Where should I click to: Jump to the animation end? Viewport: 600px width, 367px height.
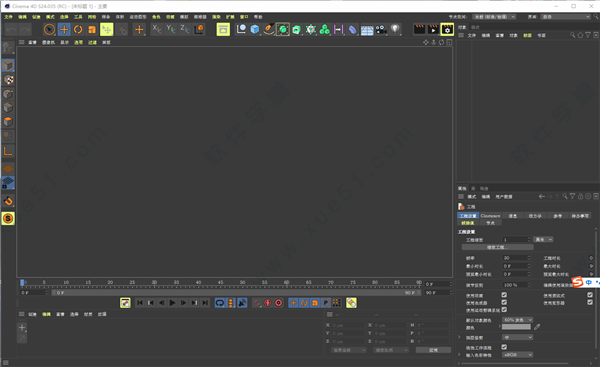pos(205,303)
